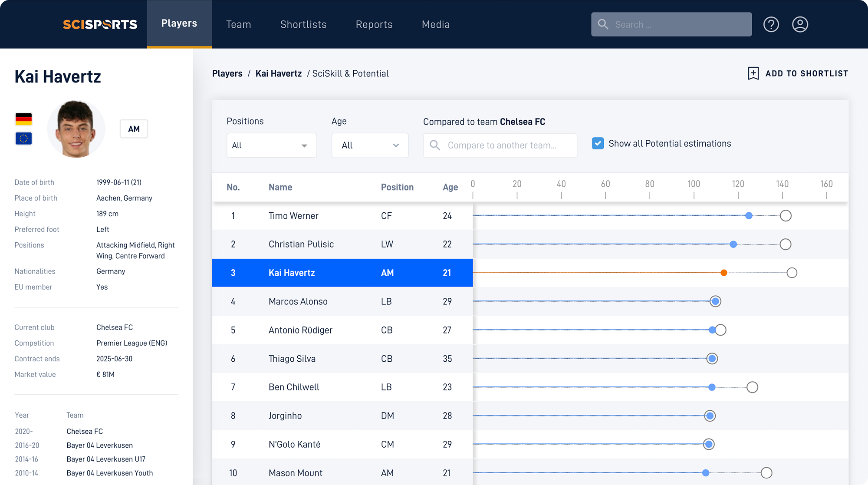This screenshot has width=868, height=485.
Task: Click the Compare to another team field
Action: pos(500,145)
